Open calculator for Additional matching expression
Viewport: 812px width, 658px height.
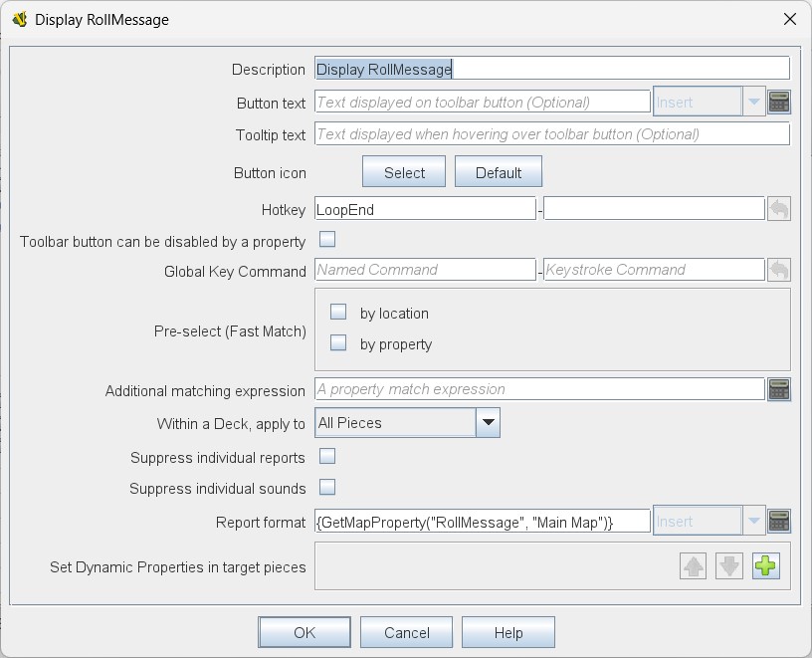click(779, 389)
